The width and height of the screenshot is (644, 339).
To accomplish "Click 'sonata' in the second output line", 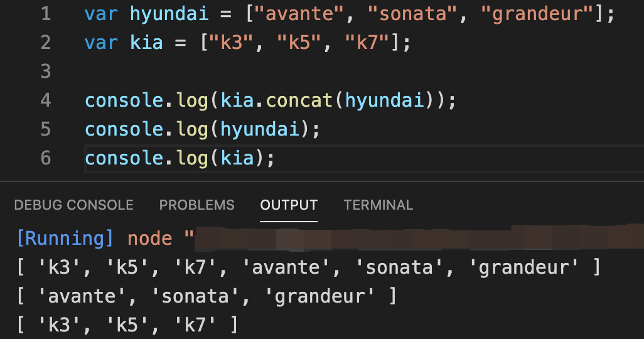I will tap(195, 296).
